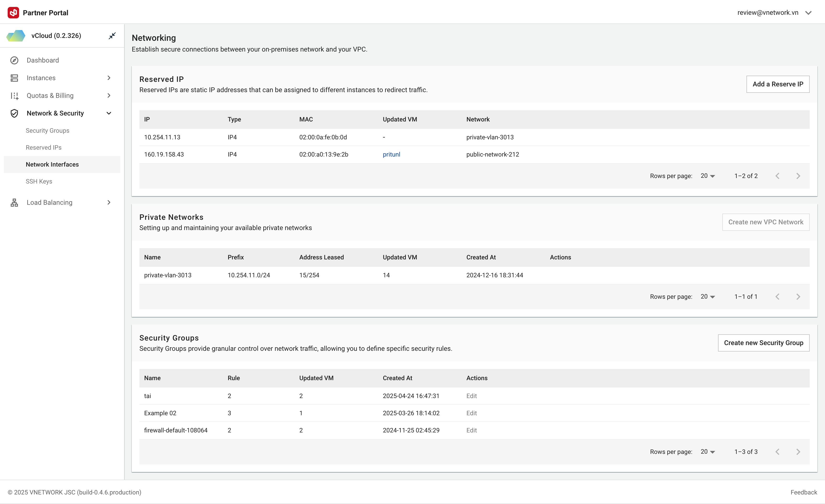This screenshot has width=825, height=504.
Task: Open rows per page dropdown in Private Networks
Action: [708, 297]
